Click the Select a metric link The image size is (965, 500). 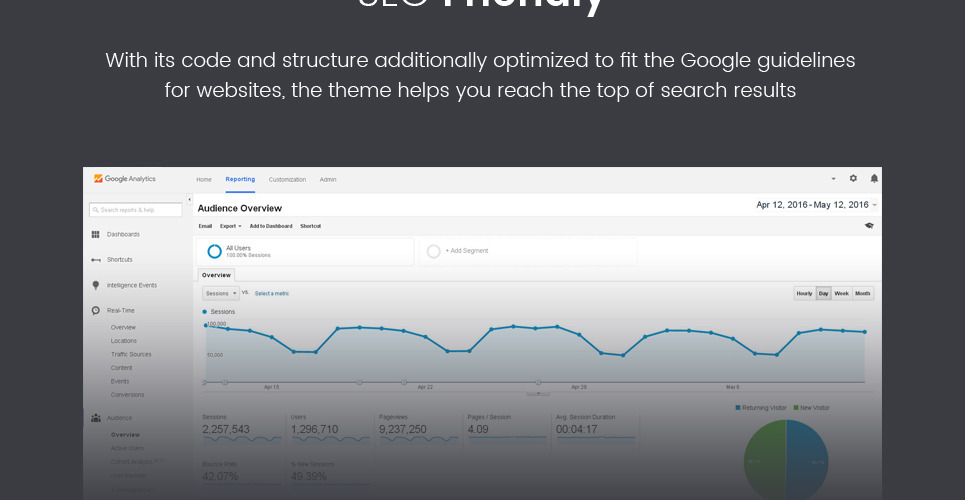(x=272, y=293)
